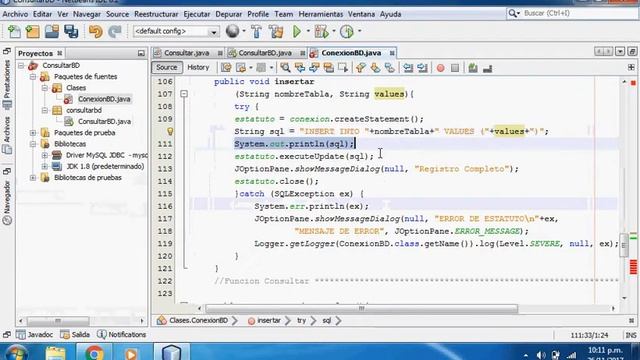This screenshot has width=640, height=360.
Task: Open the Depurar menu
Action: 228,14
